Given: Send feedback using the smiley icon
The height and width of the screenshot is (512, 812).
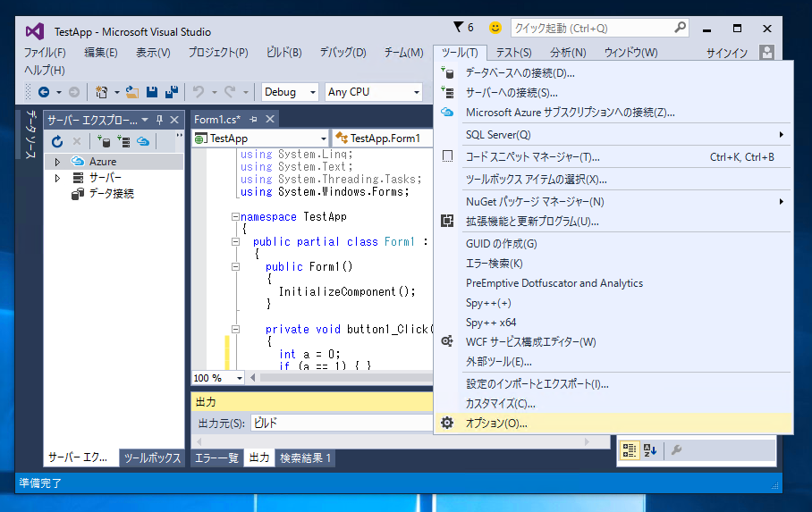Looking at the screenshot, I should click(x=495, y=28).
